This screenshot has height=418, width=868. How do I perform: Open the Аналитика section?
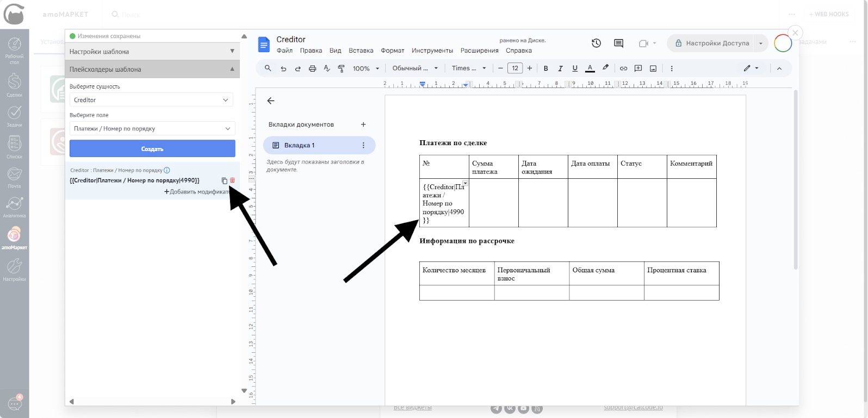pos(14,207)
